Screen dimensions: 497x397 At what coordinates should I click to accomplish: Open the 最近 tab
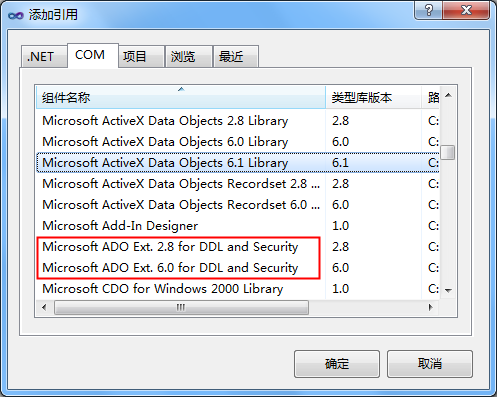click(x=231, y=57)
